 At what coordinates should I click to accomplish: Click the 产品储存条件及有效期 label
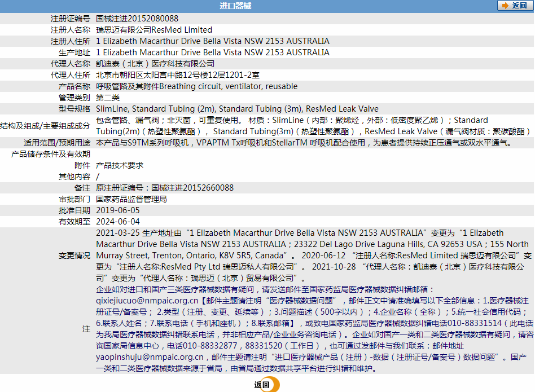50,154
